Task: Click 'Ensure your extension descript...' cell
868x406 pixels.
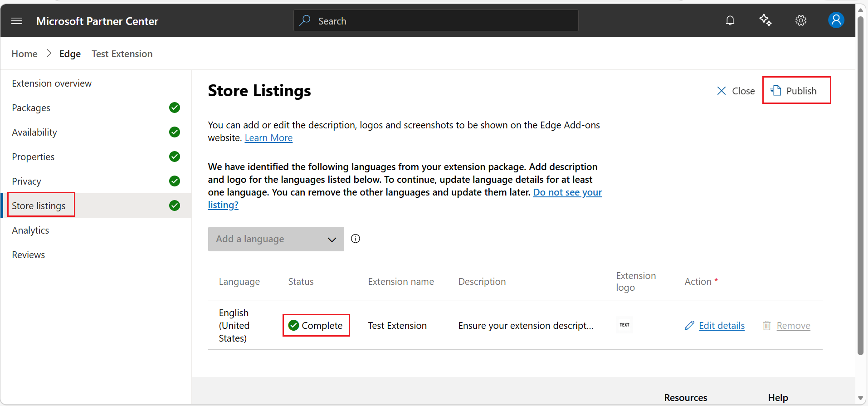Action: pyautogui.click(x=526, y=325)
